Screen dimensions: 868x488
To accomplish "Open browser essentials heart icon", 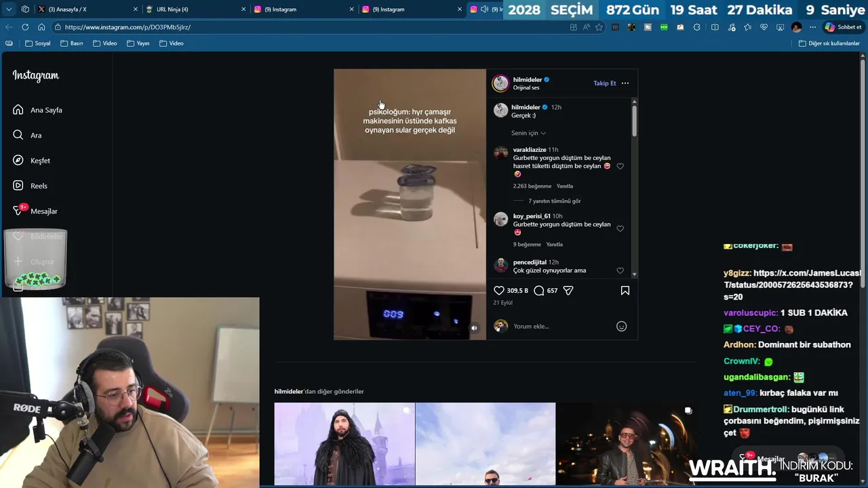I will [x=764, y=27].
